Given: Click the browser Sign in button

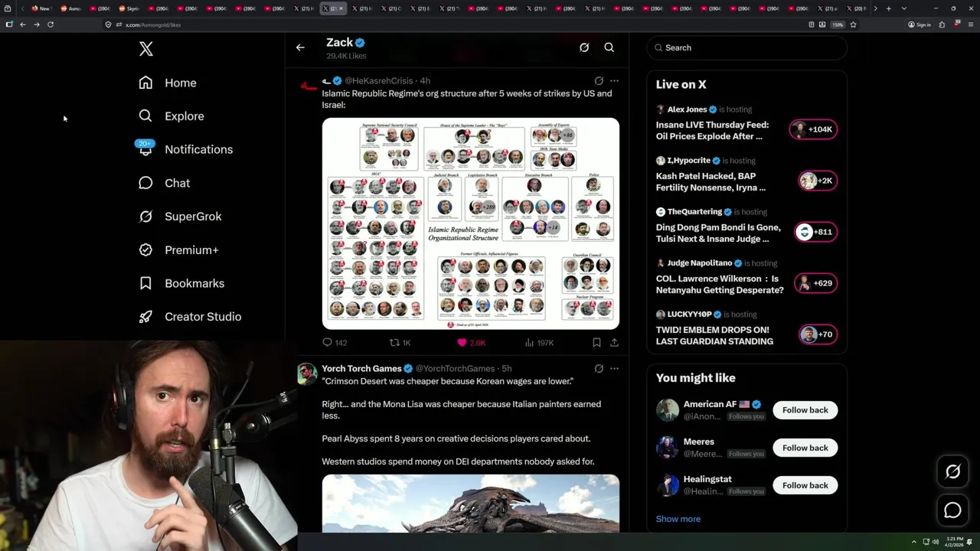Looking at the screenshot, I should pyautogui.click(x=920, y=24).
